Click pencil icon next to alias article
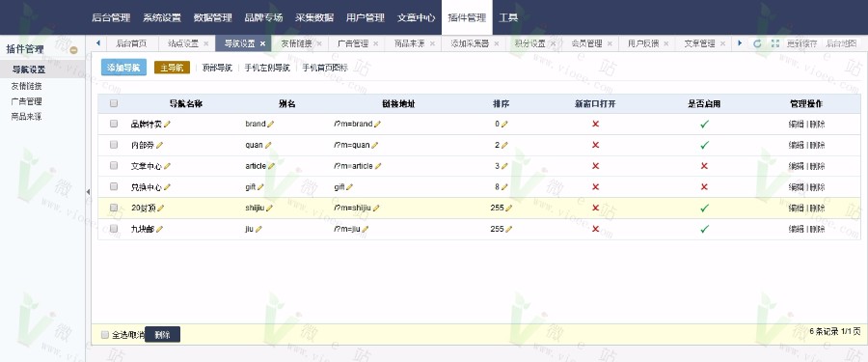This screenshot has height=362, width=868. (x=271, y=166)
